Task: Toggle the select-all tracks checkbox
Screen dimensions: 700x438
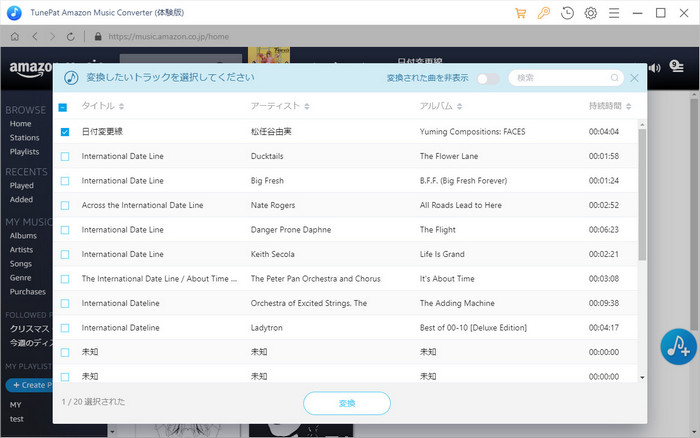Action: [x=63, y=107]
